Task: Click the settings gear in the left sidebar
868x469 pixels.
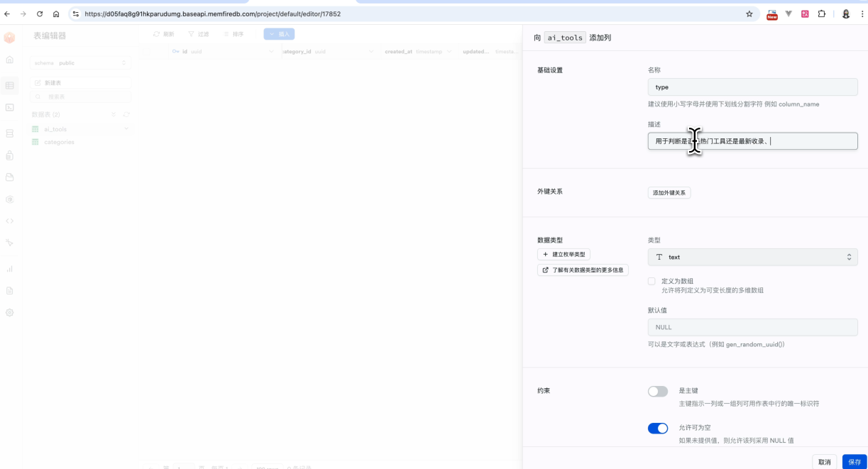Action: point(10,312)
